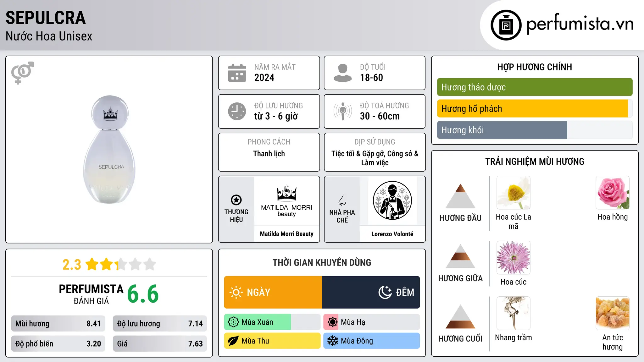Click the Hương thảo dược accord bar
644x362 pixels.
pos(535,87)
